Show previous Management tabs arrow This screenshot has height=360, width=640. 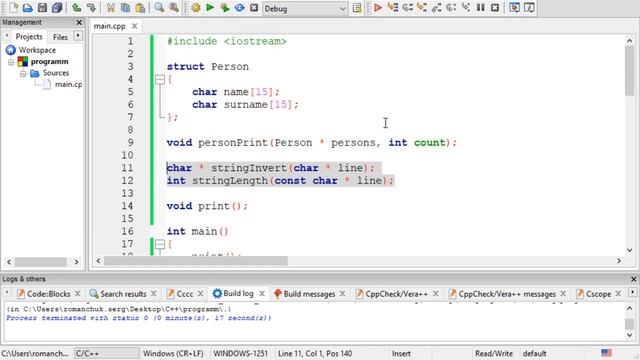[7, 36]
